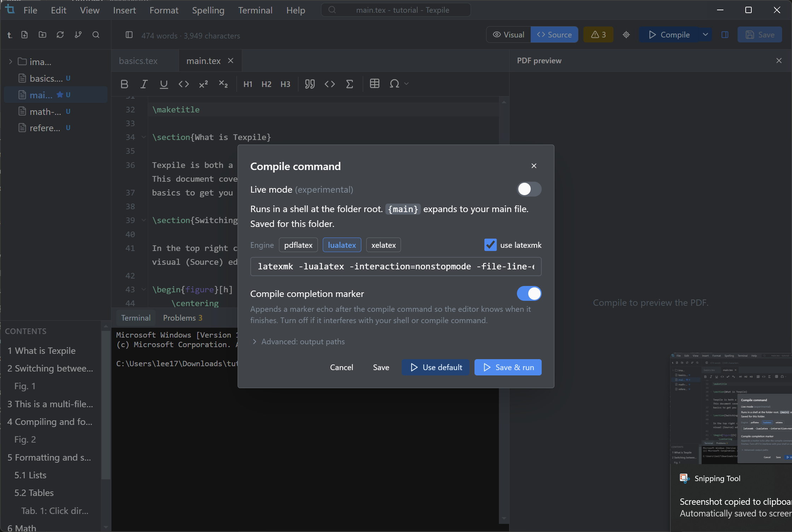Click the new folder icon in sidebar
This screenshot has width=792, height=532.
click(x=42, y=35)
